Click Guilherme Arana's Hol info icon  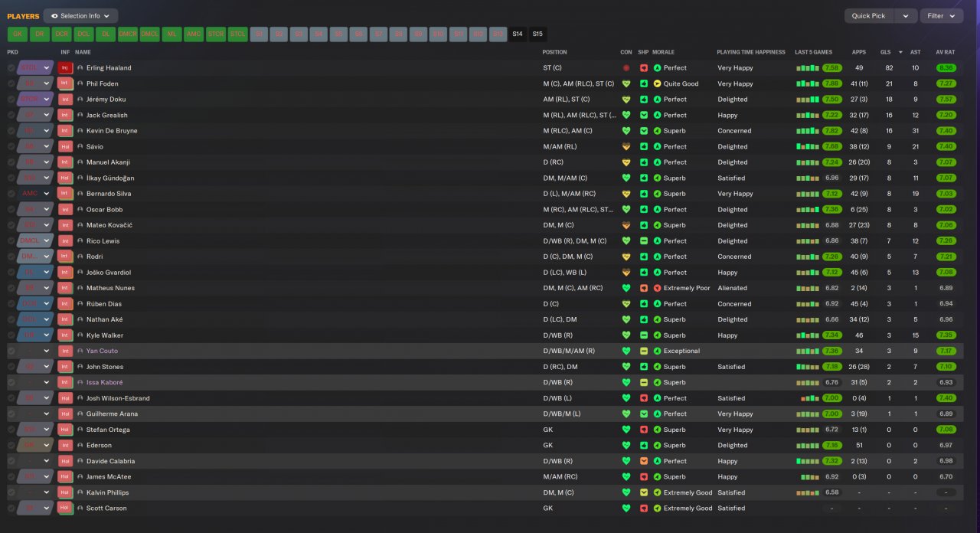click(66, 414)
